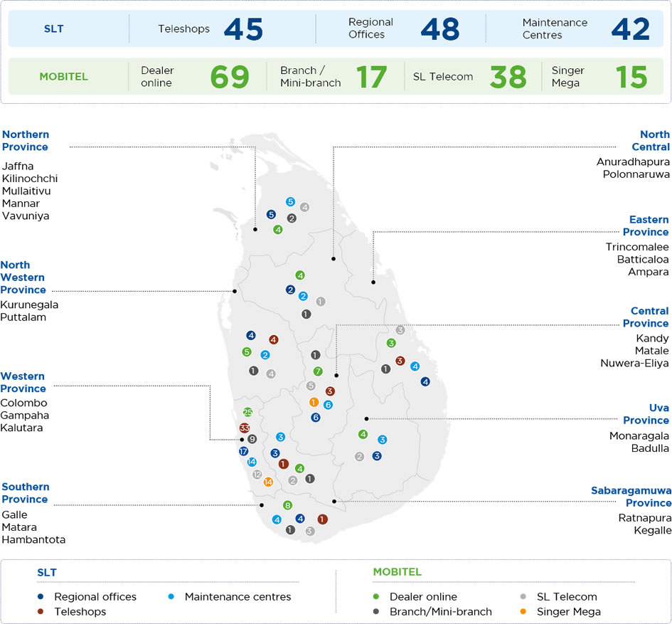Viewport: 672px width, 624px height.
Task: Click the North Western Province heading
Action: pos(23,277)
